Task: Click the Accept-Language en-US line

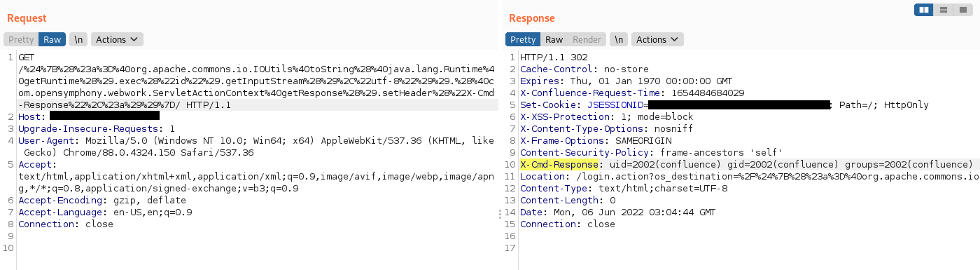Action: click(105, 212)
